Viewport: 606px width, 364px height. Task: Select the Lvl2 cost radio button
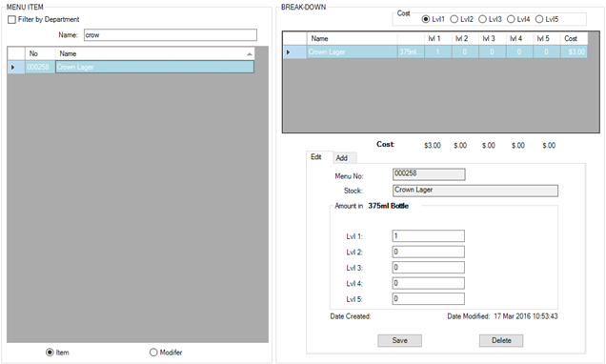(454, 19)
